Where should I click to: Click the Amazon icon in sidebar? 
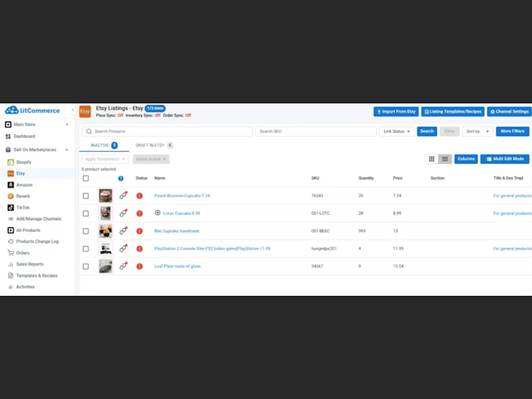(11, 185)
